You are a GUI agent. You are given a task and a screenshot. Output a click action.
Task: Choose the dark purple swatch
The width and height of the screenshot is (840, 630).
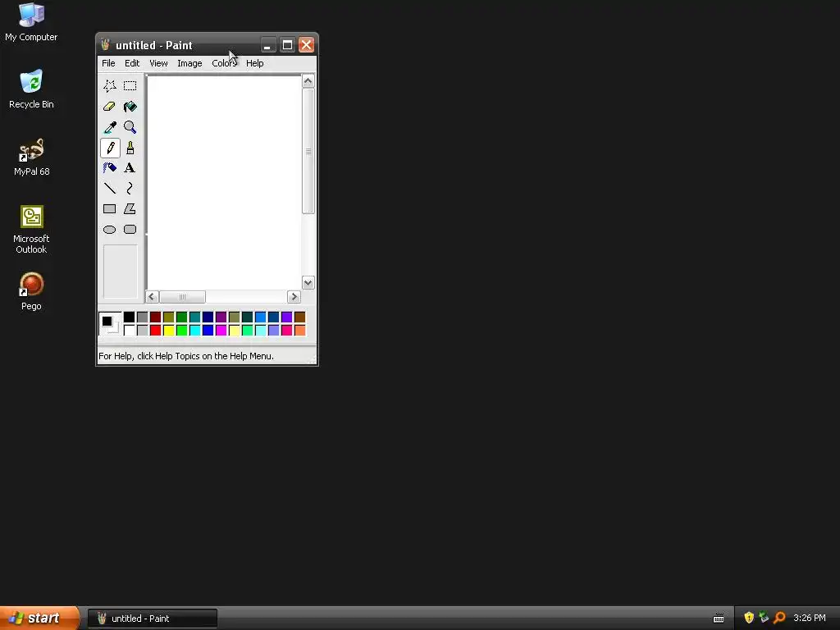click(x=221, y=317)
